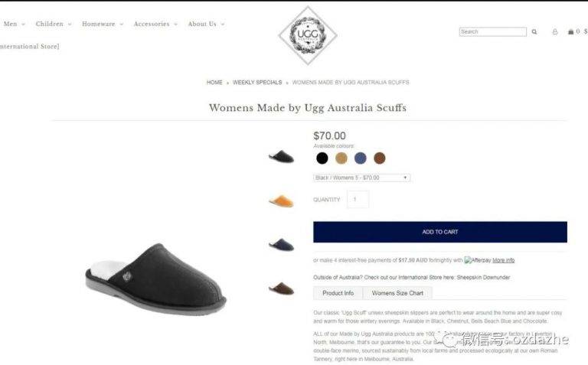Click the UGG Australia diamond logo
The image size is (588, 365).
click(308, 35)
